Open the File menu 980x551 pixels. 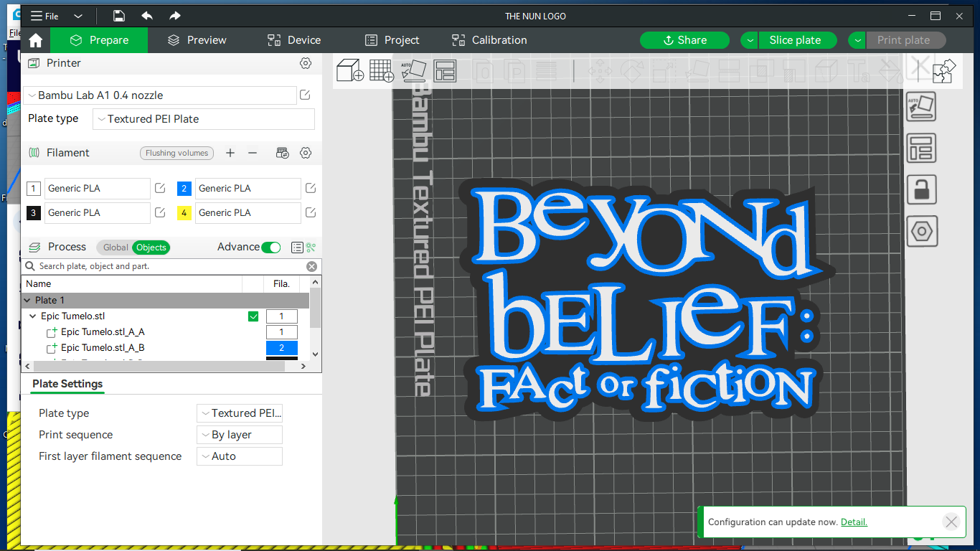point(44,16)
